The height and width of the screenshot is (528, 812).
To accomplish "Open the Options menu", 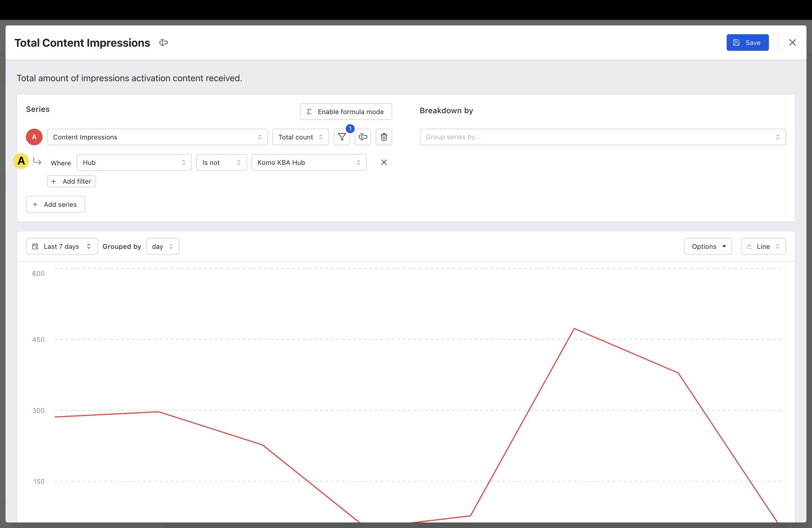I will tap(708, 247).
